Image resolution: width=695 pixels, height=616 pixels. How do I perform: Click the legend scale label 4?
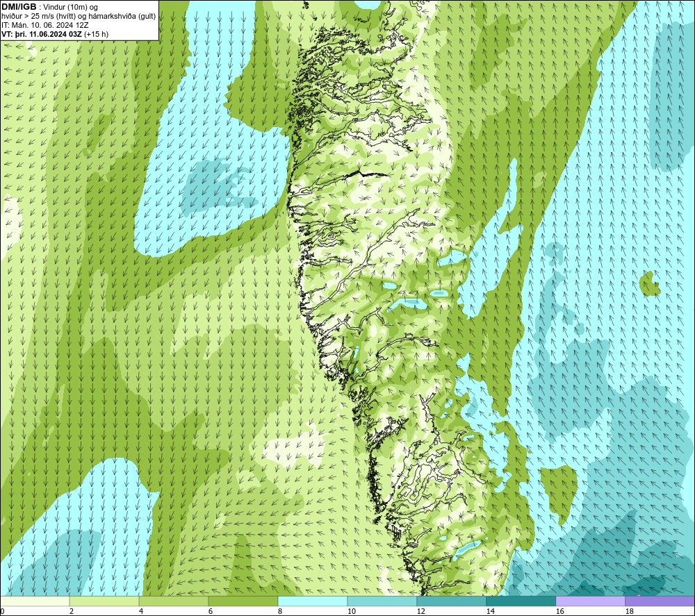pyautogui.click(x=141, y=611)
